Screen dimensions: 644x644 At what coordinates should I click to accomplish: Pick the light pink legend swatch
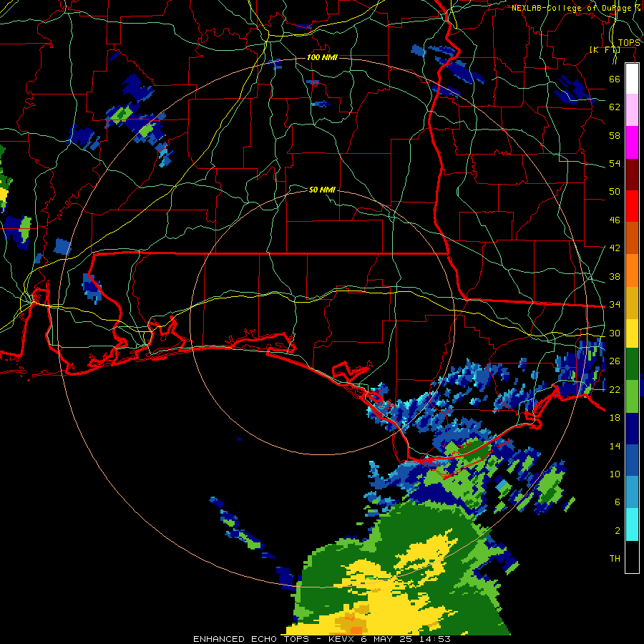coord(632,109)
